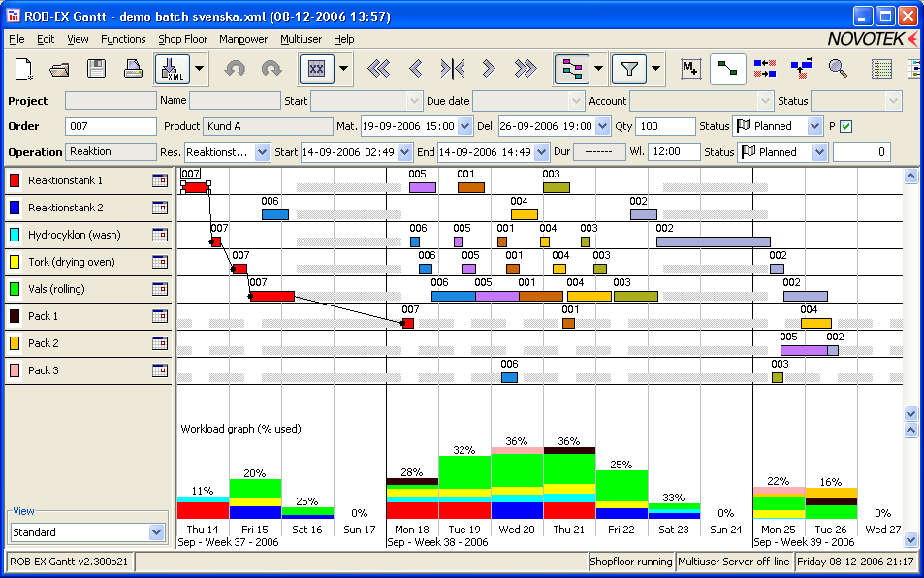924x578 pixels.
Task: Open dropdown next to XML import icon
Action: [199, 69]
